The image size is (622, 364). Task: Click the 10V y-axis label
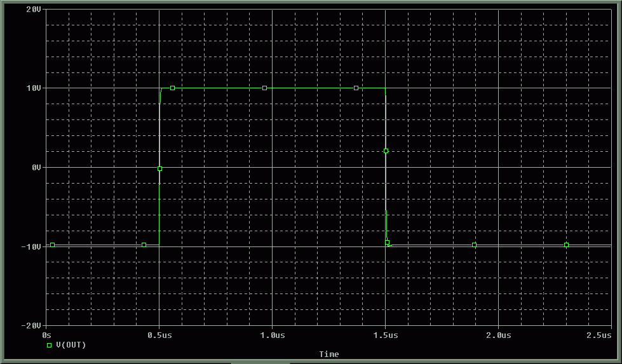[x=34, y=88]
